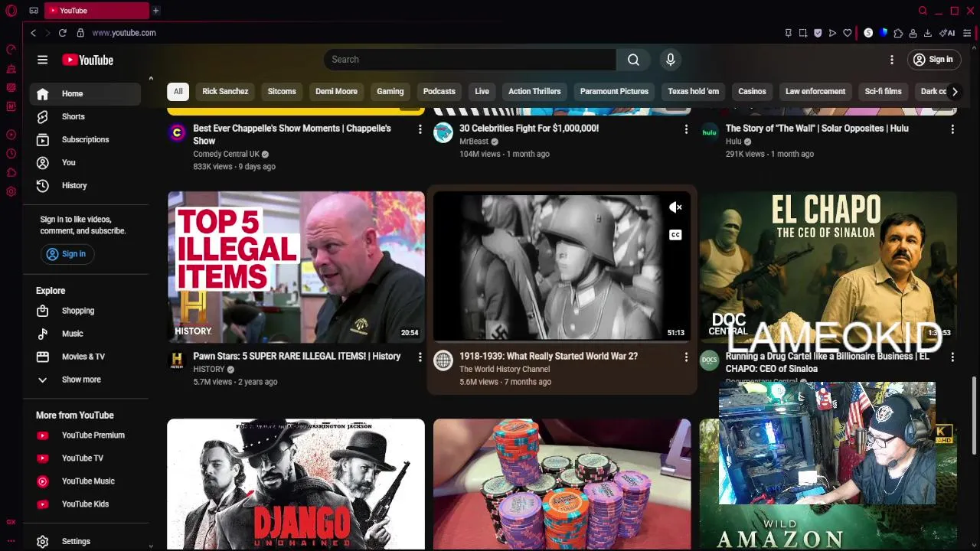
Task: Toggle captions on the WW2 preview
Action: (x=675, y=235)
